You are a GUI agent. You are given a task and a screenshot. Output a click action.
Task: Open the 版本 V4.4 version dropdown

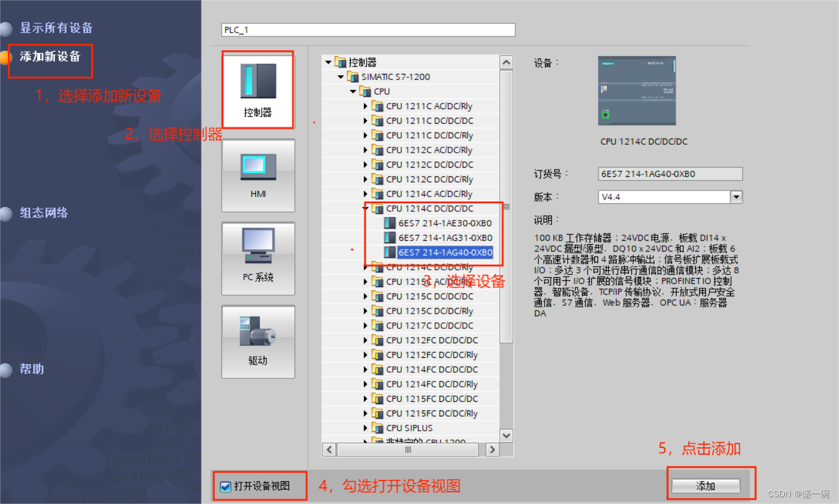[736, 197]
